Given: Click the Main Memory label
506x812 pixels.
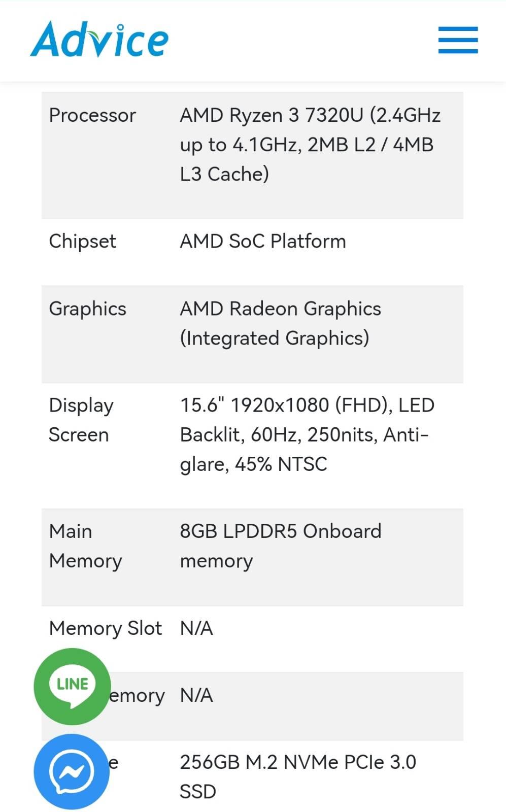Looking at the screenshot, I should pyautogui.click(x=85, y=546).
